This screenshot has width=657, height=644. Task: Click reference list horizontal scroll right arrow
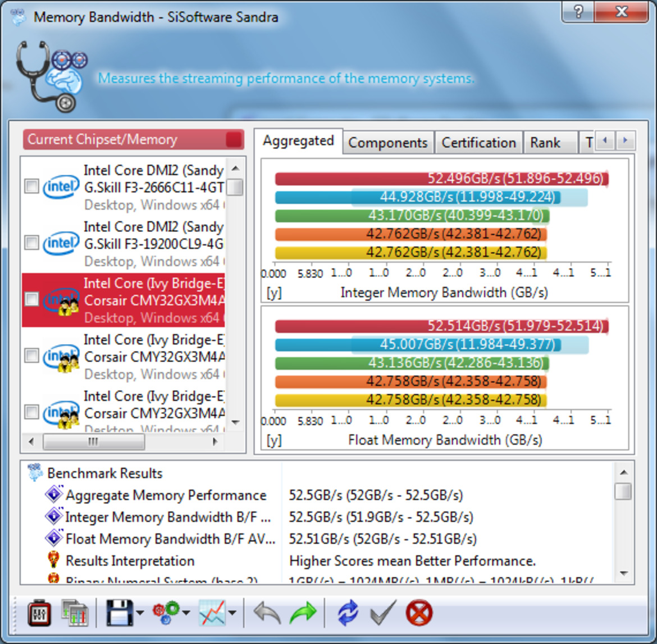point(216,442)
